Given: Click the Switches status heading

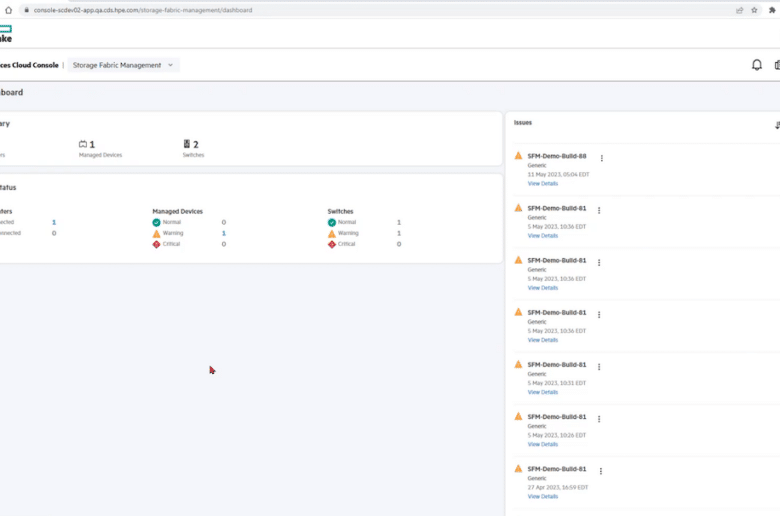Looking at the screenshot, I should click(340, 211).
